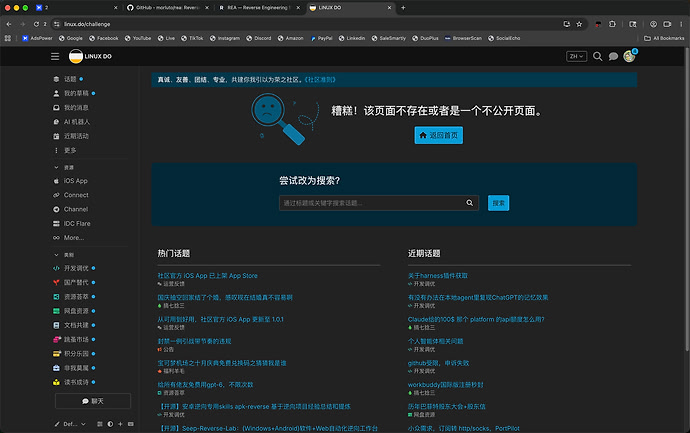
Task: Click the plus icon in sidebar footer
Action: (x=120, y=424)
